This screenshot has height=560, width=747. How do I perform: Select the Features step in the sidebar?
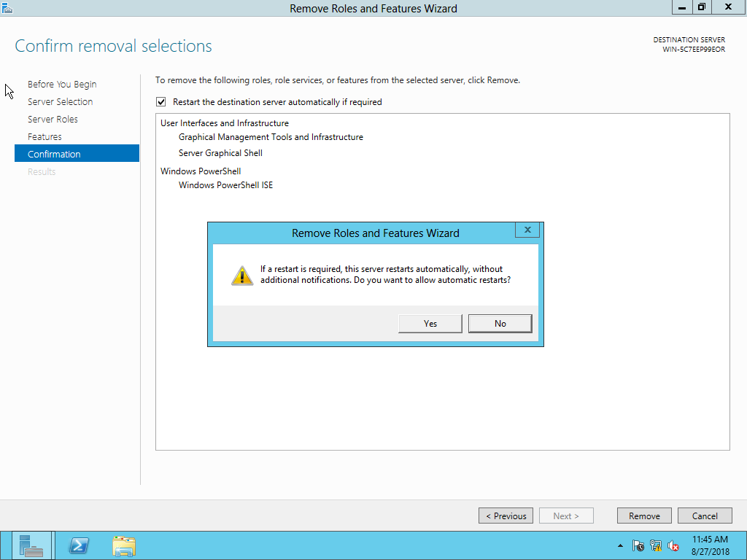(45, 136)
